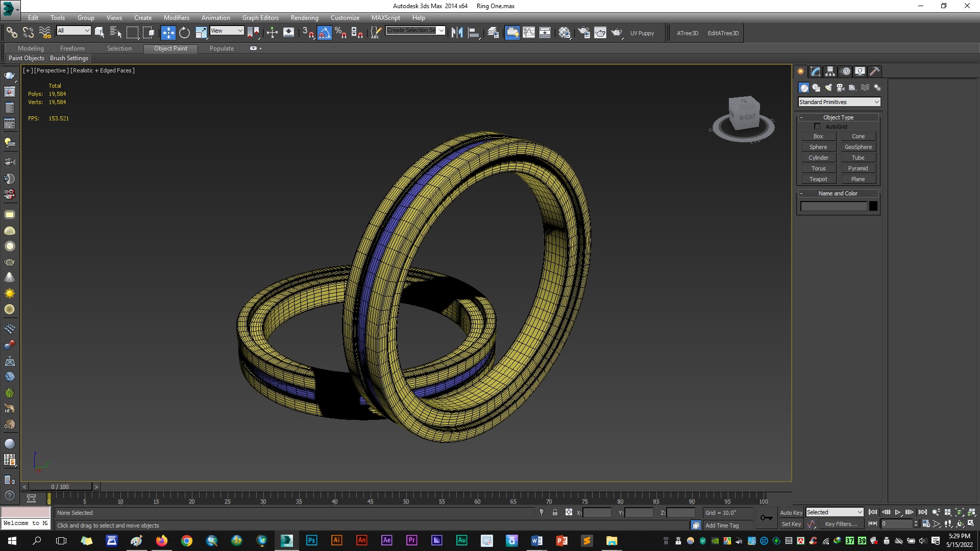This screenshot has height=551, width=980.
Task: Click the Torus primitive button
Action: pyautogui.click(x=818, y=168)
